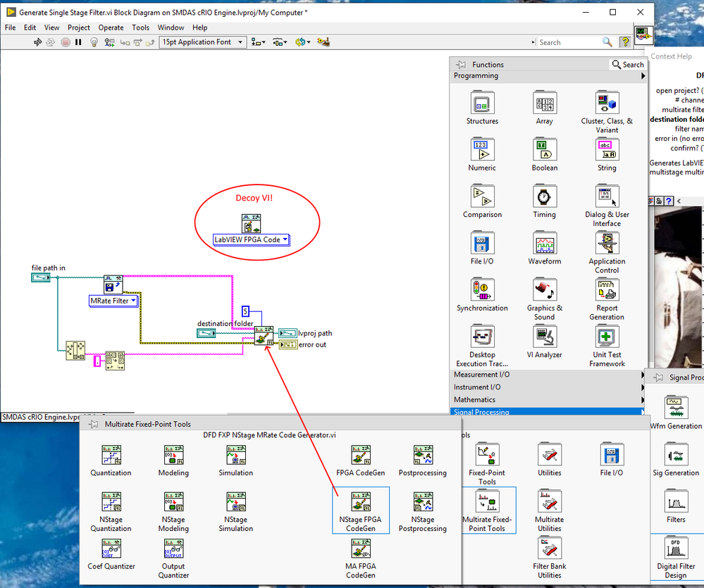This screenshot has width=704, height=588.
Task: Expand the Programming category
Action: 549,76
